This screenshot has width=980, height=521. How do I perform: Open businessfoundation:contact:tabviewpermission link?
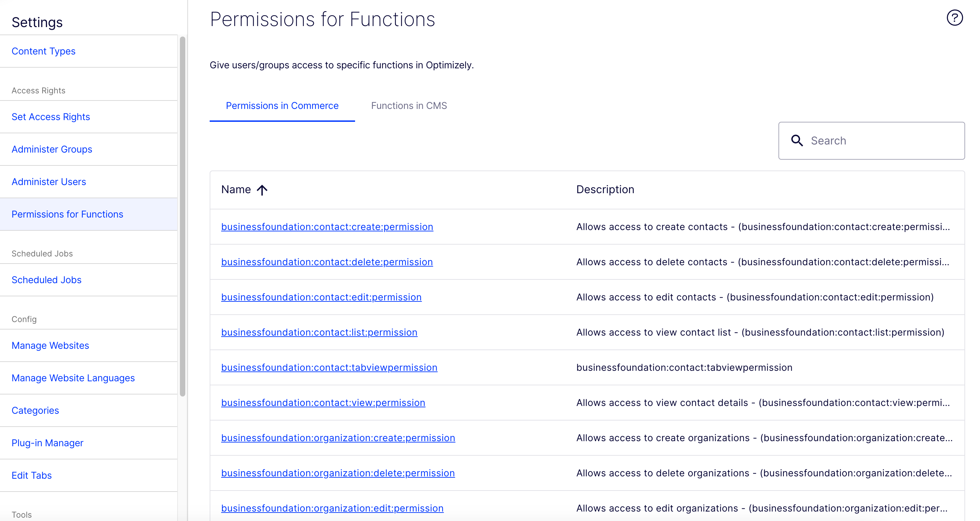(x=329, y=368)
